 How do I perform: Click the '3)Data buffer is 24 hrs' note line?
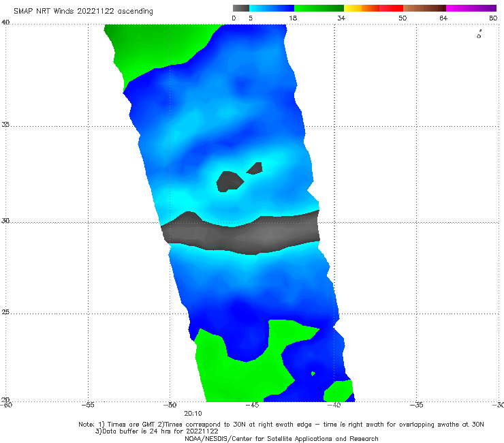click(157, 431)
